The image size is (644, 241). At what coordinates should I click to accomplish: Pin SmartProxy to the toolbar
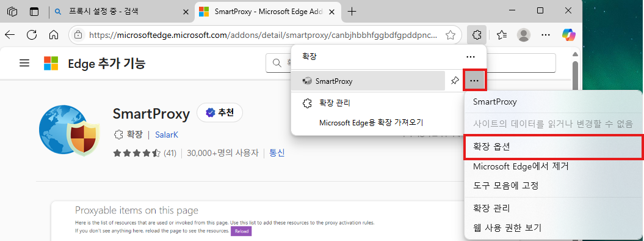(x=455, y=81)
